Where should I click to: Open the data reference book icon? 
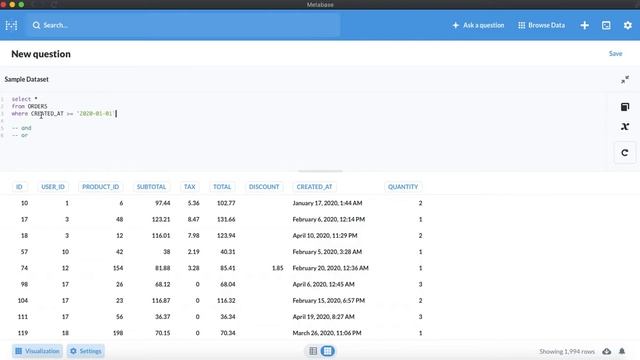pyautogui.click(x=625, y=107)
